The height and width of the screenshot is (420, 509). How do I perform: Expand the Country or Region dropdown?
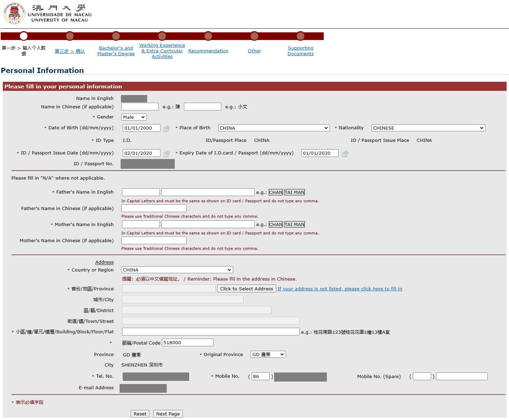click(177, 270)
